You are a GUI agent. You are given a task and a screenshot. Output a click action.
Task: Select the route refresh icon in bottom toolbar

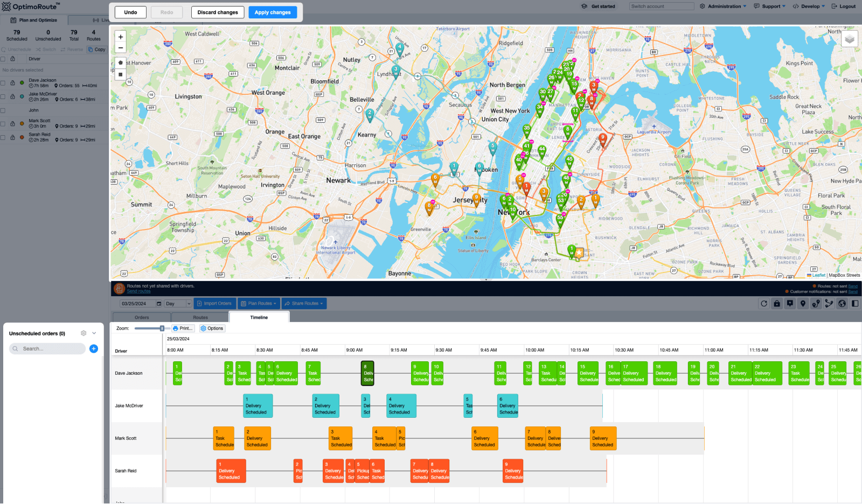[764, 303]
